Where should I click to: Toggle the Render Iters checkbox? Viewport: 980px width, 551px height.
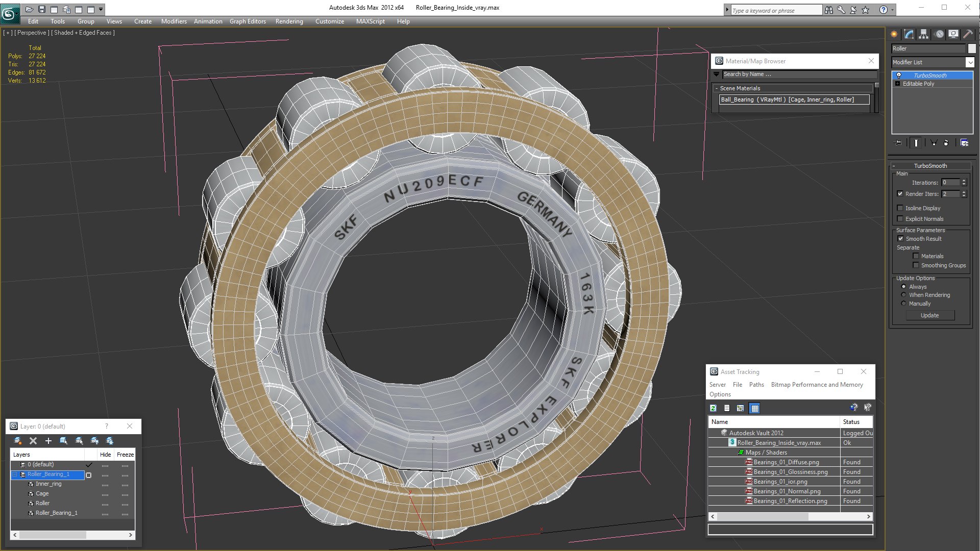tap(900, 194)
